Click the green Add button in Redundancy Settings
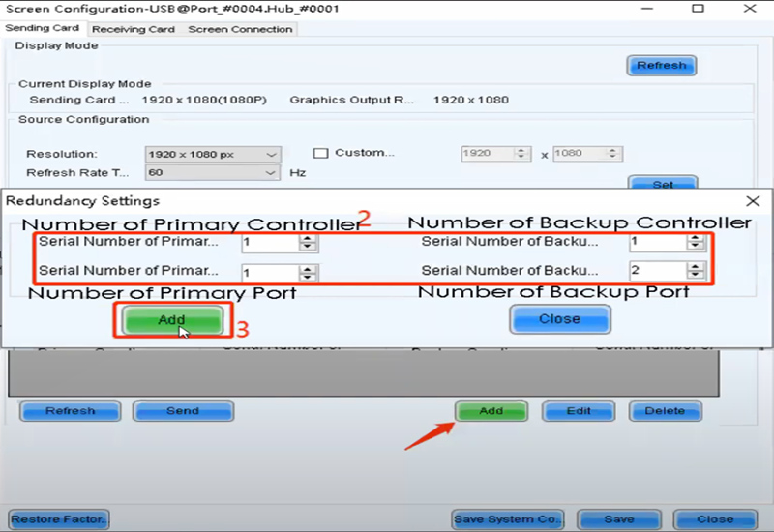This screenshot has height=532, width=774. pyautogui.click(x=171, y=319)
